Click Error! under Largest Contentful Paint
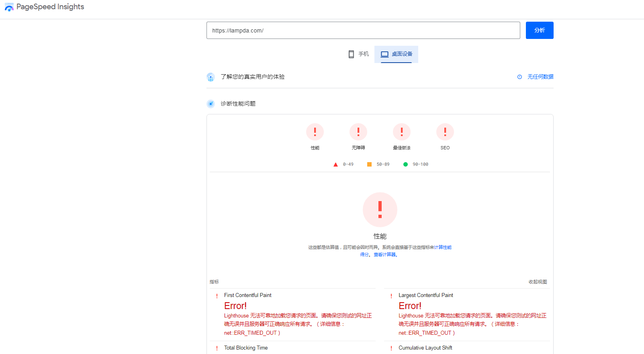 point(410,306)
